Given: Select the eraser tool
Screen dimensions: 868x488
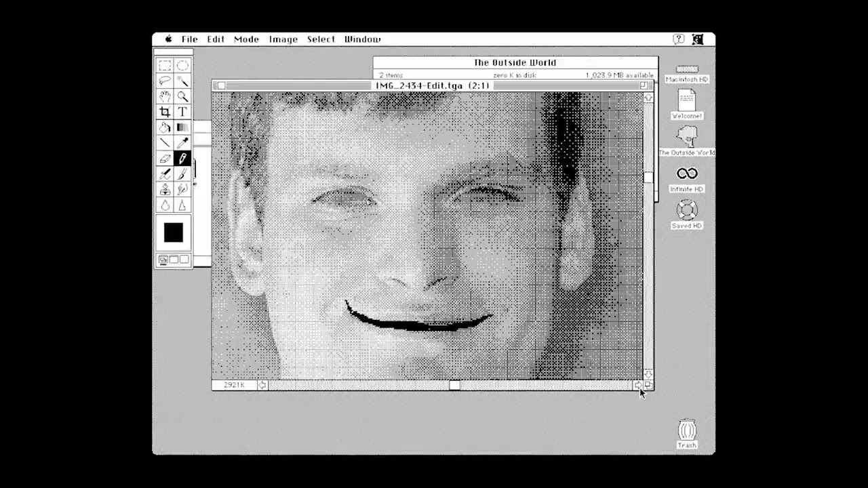Looking at the screenshot, I should (x=165, y=159).
